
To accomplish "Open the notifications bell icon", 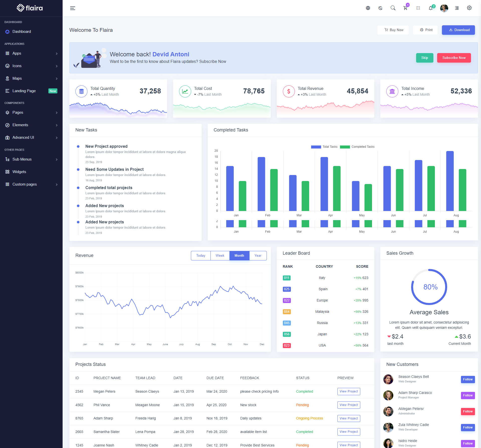I will pos(430,8).
